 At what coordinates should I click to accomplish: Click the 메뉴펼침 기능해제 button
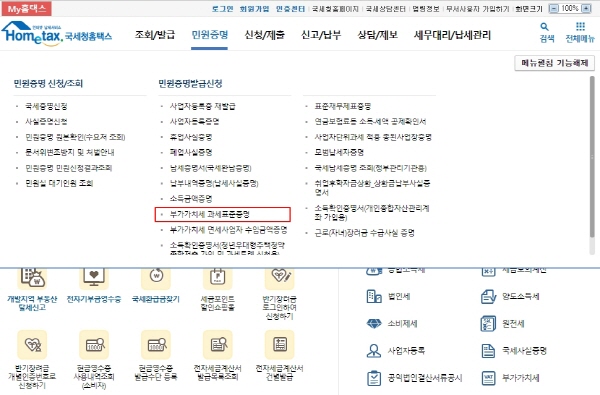(554, 63)
